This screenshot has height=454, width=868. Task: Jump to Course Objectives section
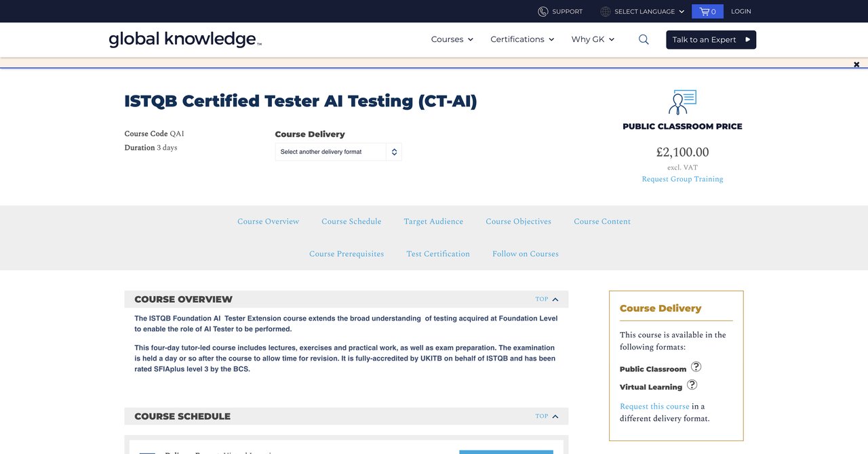[518, 222]
